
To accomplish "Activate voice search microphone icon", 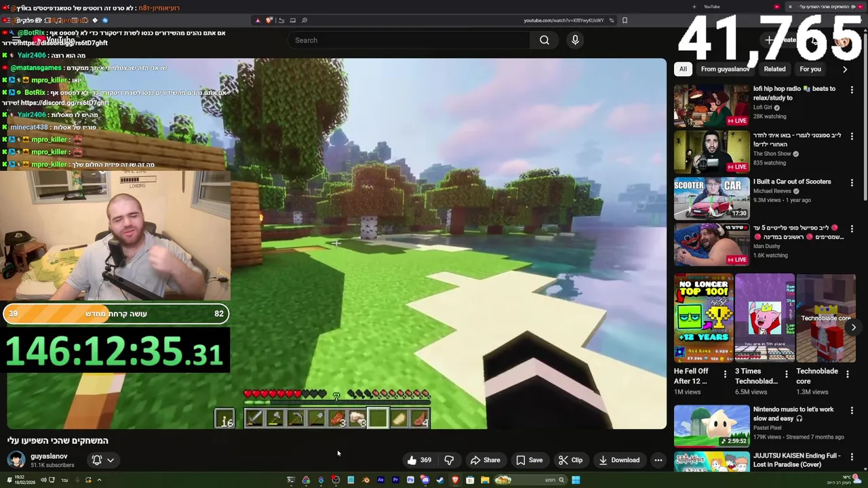I will (x=575, y=40).
